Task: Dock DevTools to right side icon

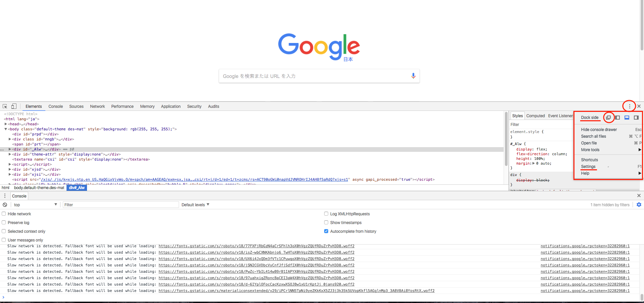Action: (636, 118)
